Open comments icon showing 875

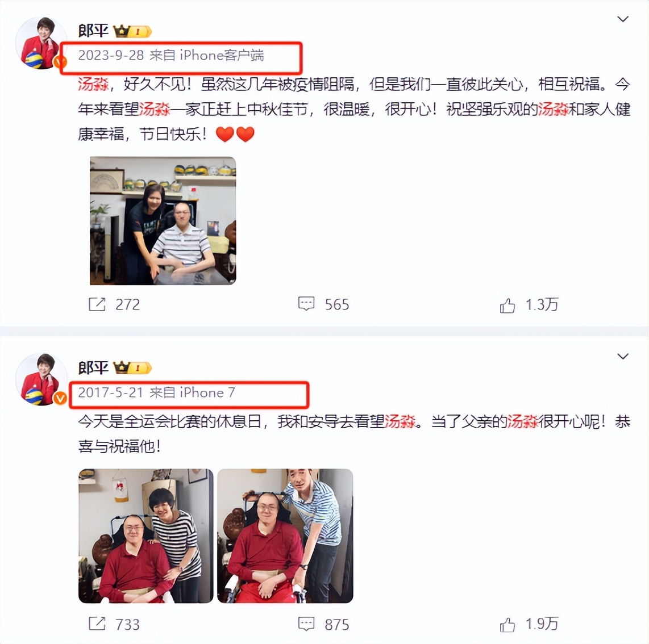306,624
